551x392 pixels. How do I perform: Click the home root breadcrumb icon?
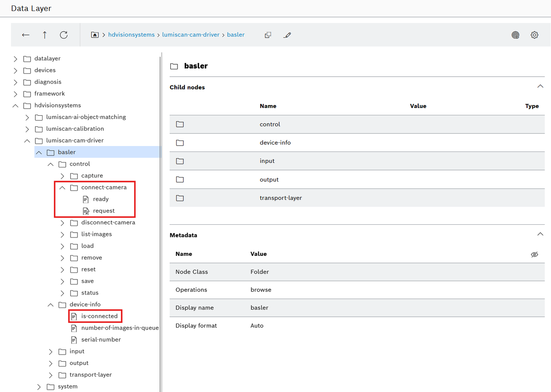pos(95,35)
